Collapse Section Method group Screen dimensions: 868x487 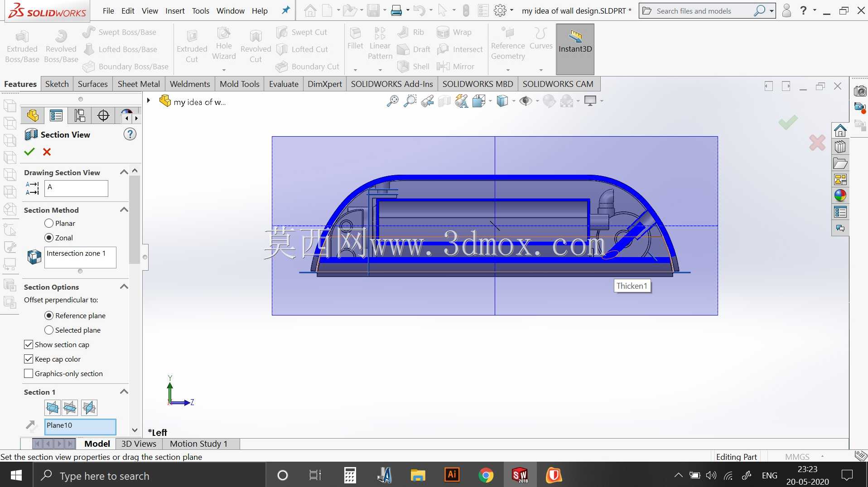[124, 210]
